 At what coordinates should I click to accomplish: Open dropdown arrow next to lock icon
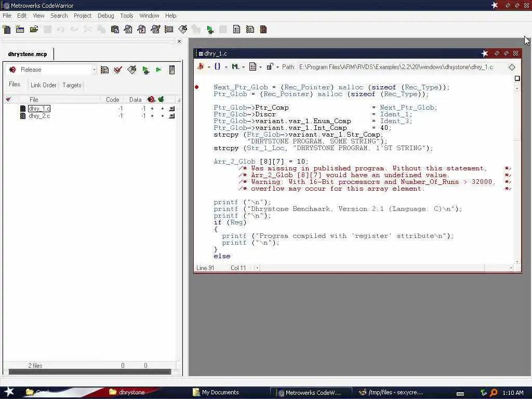point(277,67)
